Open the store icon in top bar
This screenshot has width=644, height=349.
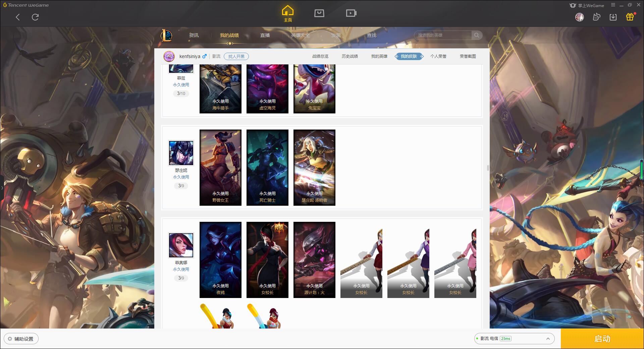click(x=319, y=13)
